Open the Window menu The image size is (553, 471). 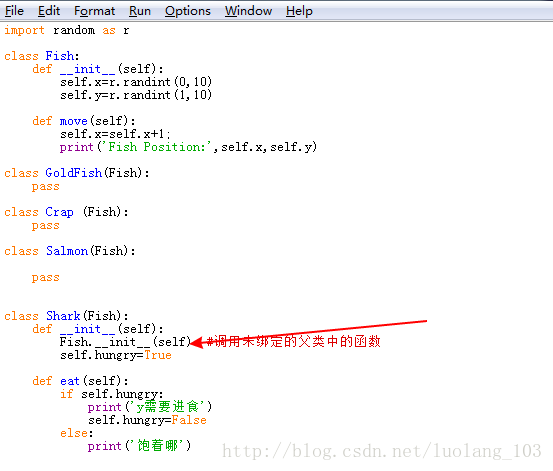coord(249,11)
